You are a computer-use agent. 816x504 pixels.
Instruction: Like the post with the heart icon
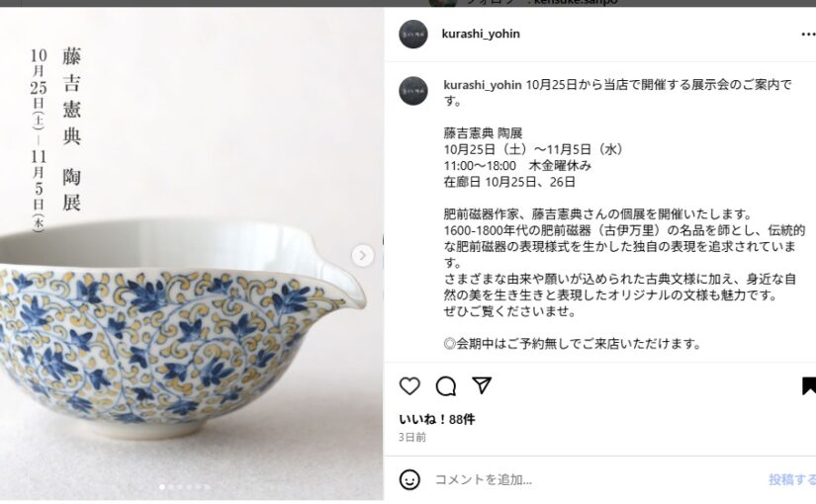pos(409,386)
